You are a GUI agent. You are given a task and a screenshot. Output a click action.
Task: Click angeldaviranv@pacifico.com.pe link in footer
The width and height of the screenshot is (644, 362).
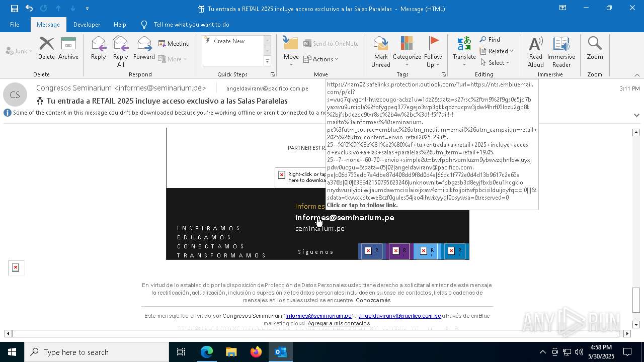399,316
